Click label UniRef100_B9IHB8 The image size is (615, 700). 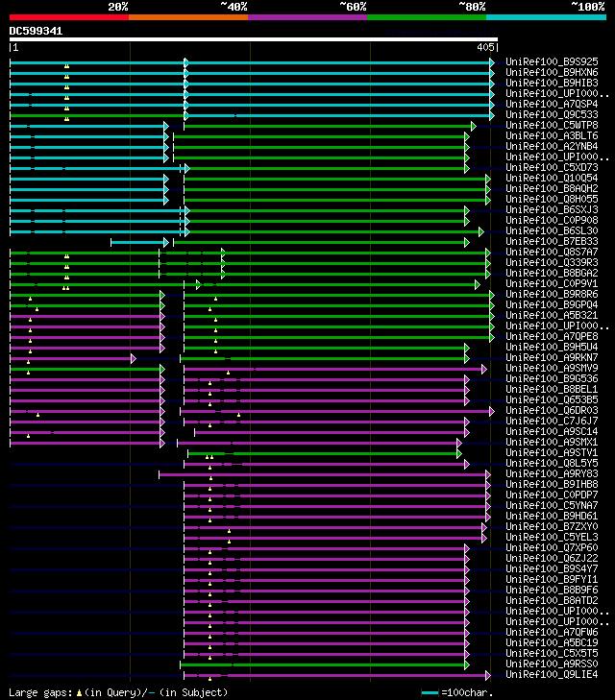coord(552,484)
